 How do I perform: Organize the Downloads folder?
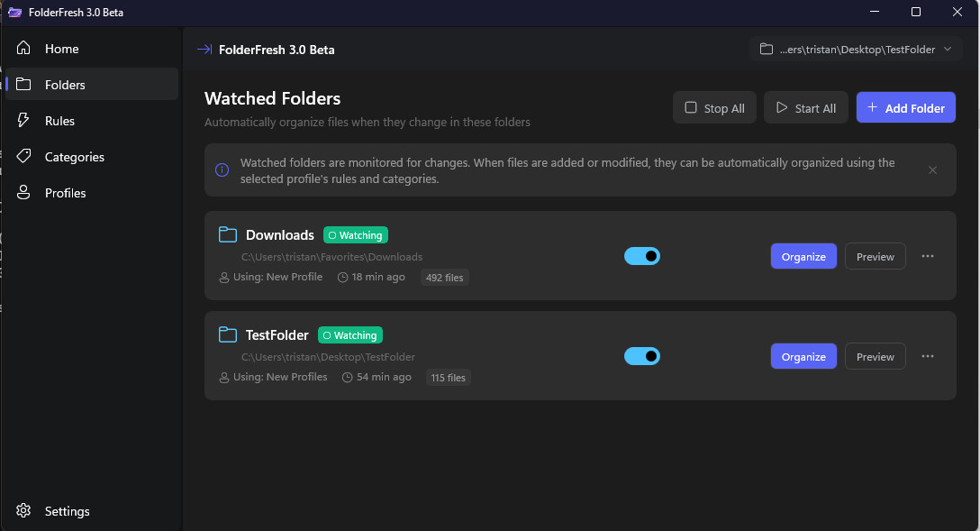coord(803,256)
